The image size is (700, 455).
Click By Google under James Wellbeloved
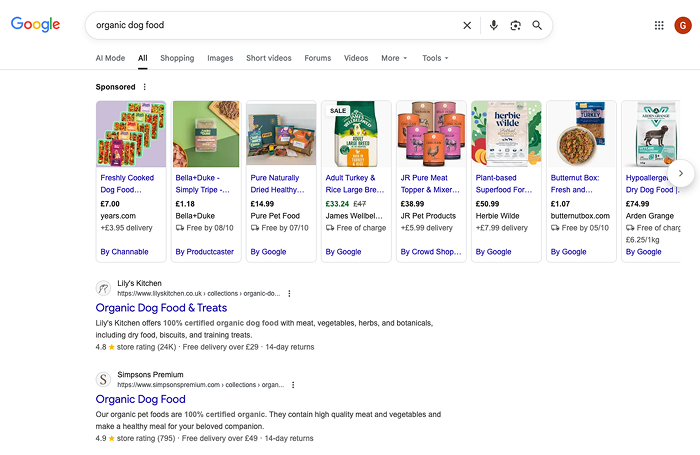coord(343,252)
